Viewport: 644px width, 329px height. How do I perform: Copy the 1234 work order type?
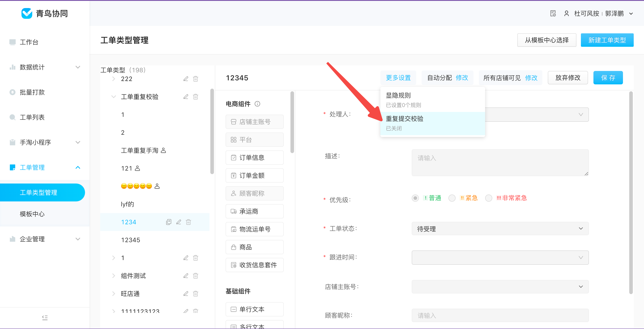[x=169, y=222]
